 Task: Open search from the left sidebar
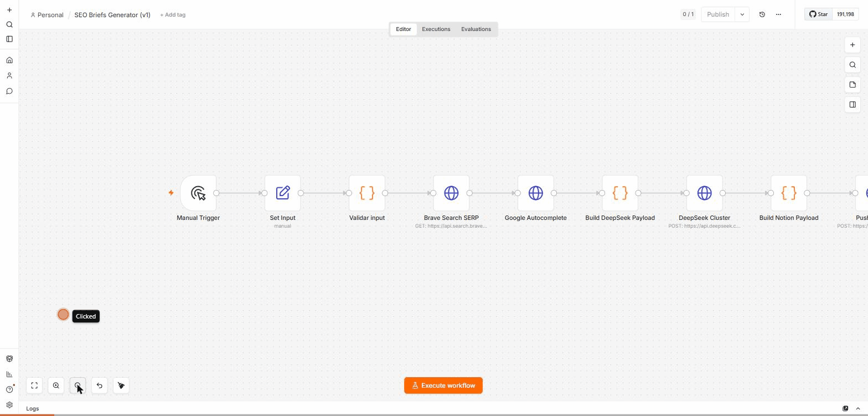(x=9, y=24)
